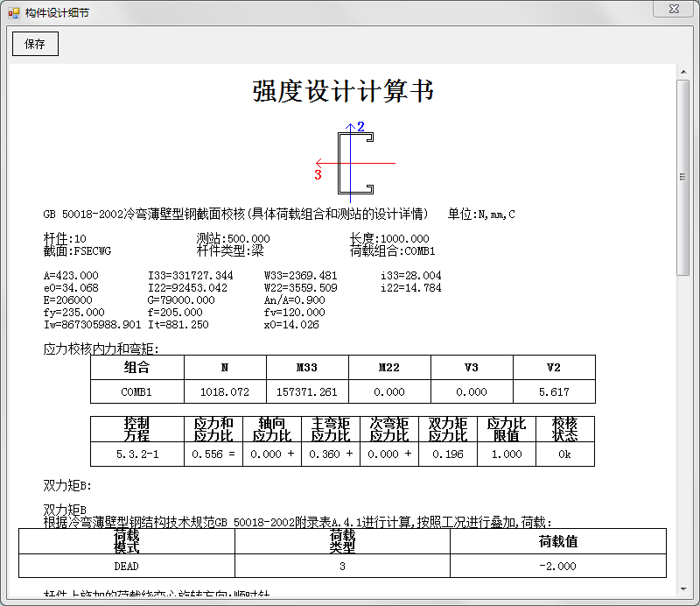Viewport: 700px width, 606px height.
Task: Click the 保存 save button
Action: click(x=35, y=44)
